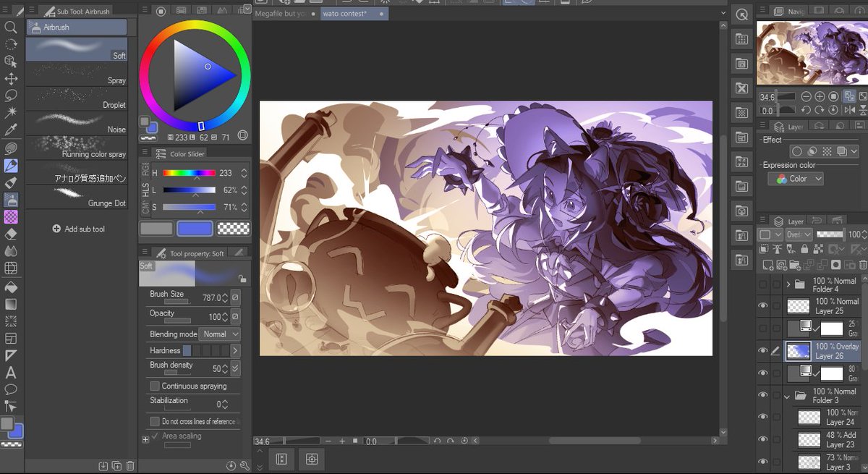Viewport: 868px width, 474px height.
Task: Select the Rotate view tool
Action: point(11,44)
